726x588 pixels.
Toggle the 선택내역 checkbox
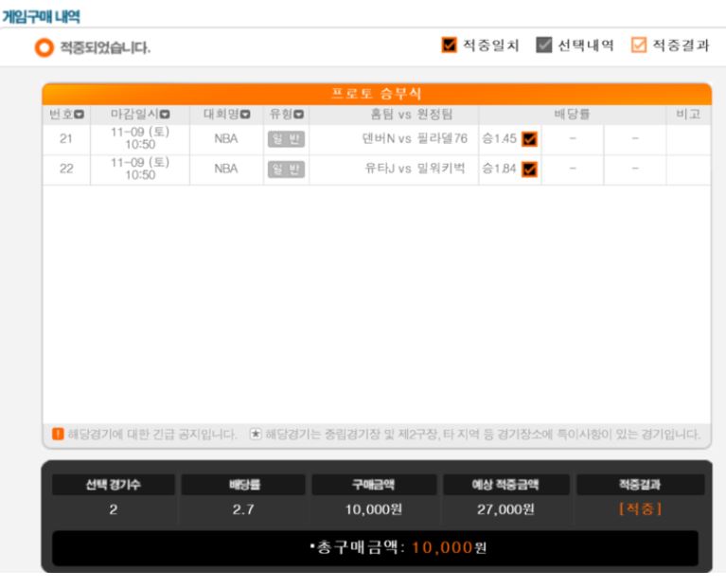544,45
